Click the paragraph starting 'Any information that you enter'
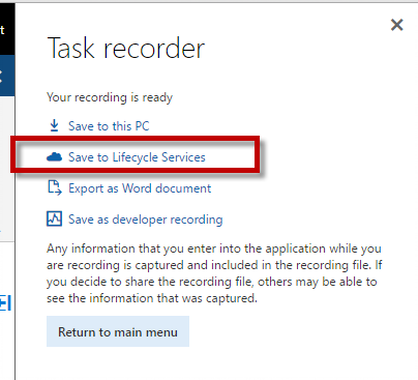 pyautogui.click(x=214, y=273)
